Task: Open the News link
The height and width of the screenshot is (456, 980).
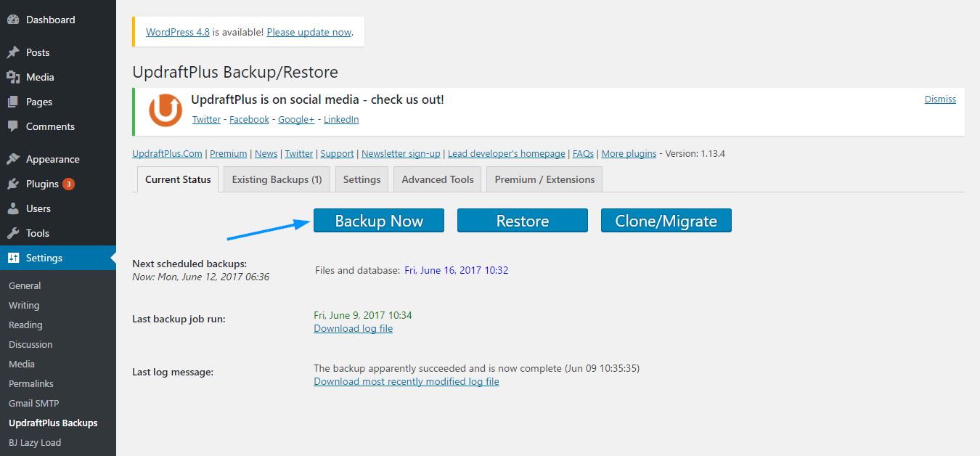Action: click(x=266, y=154)
